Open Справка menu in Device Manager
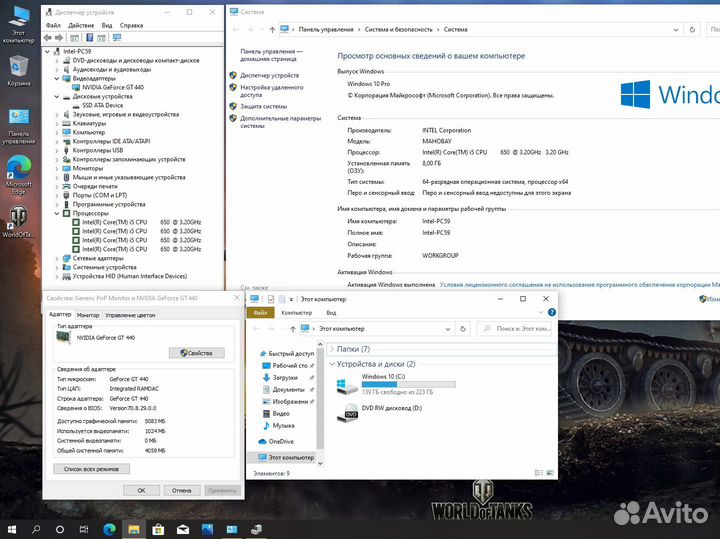The image size is (720, 539). [x=131, y=25]
